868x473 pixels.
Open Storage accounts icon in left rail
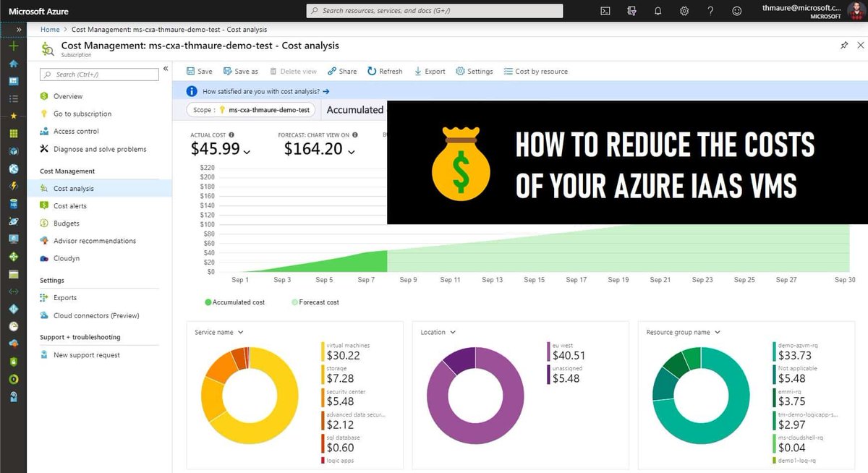13,274
